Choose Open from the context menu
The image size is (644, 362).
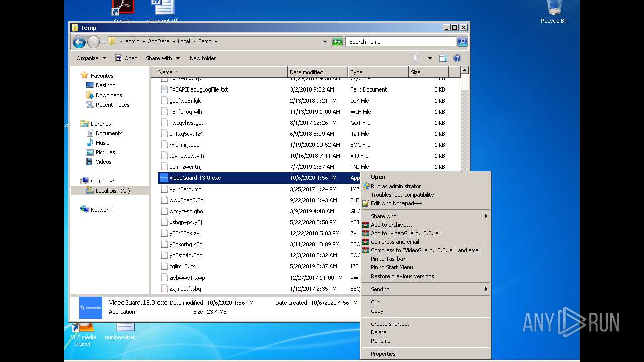(x=426, y=177)
